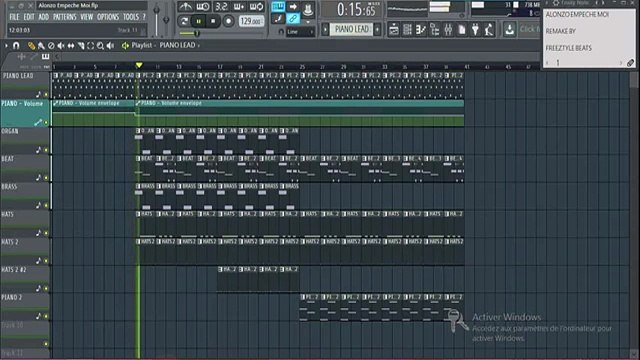Open the project info page icon
640x360 pixels.
click(x=462, y=29)
